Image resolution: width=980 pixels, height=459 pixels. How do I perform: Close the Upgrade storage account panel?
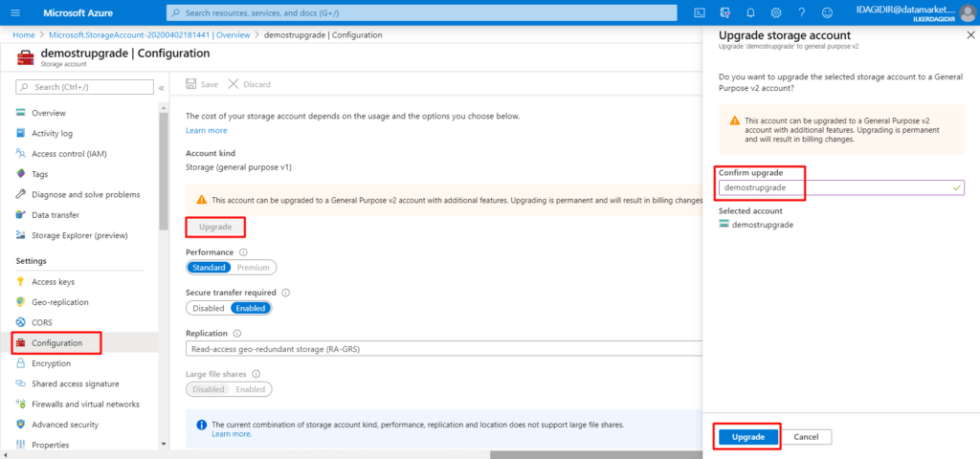(x=970, y=35)
